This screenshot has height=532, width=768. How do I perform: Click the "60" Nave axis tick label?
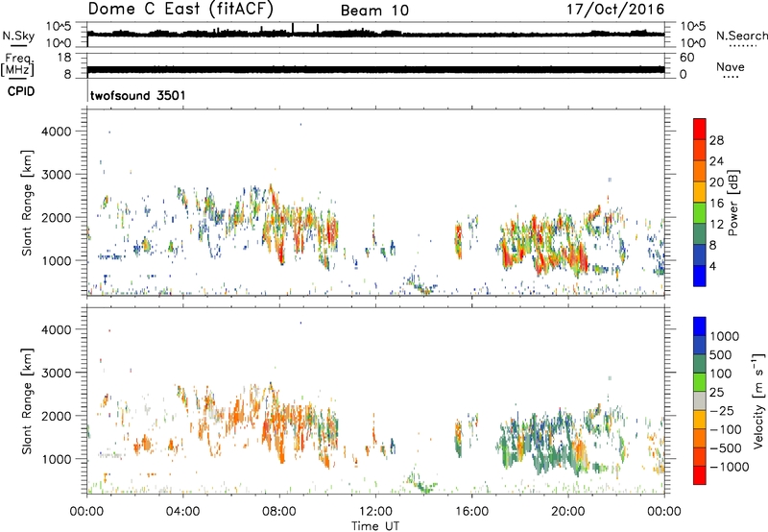(x=686, y=58)
